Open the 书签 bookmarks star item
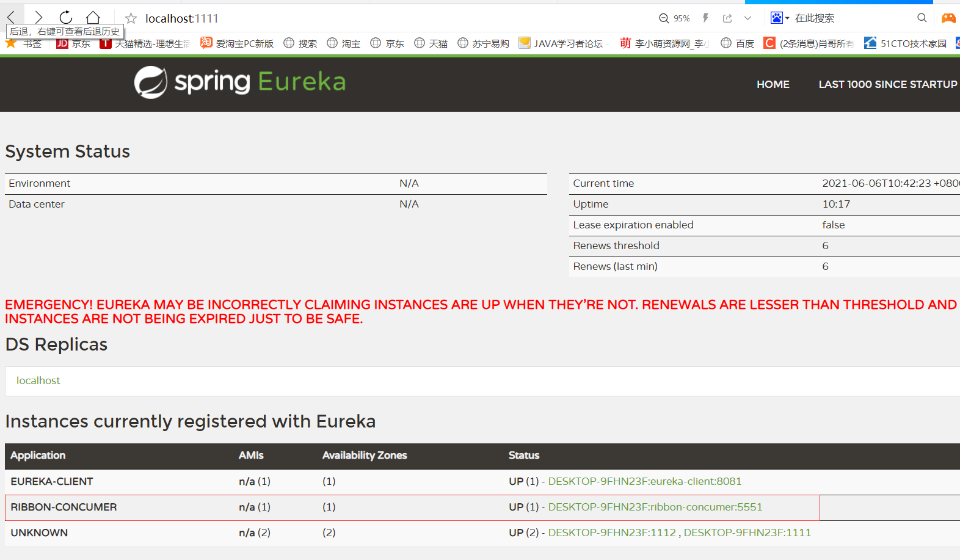The image size is (960, 560). (x=24, y=43)
